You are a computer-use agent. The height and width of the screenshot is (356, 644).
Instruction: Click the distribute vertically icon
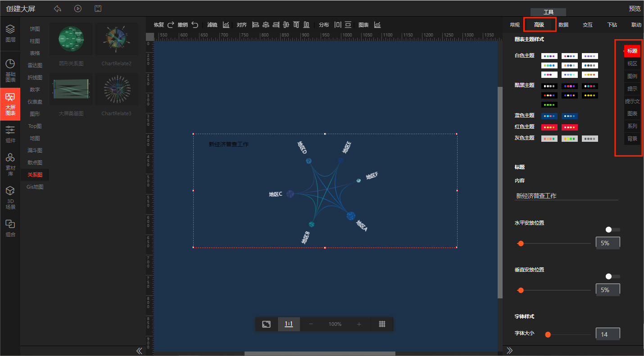click(x=348, y=25)
